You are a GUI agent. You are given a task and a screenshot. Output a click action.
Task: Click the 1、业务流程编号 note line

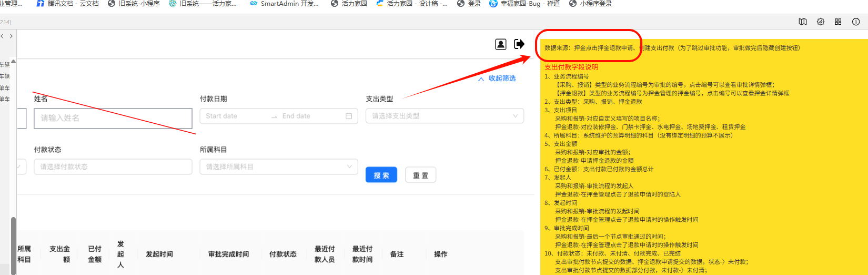567,76
